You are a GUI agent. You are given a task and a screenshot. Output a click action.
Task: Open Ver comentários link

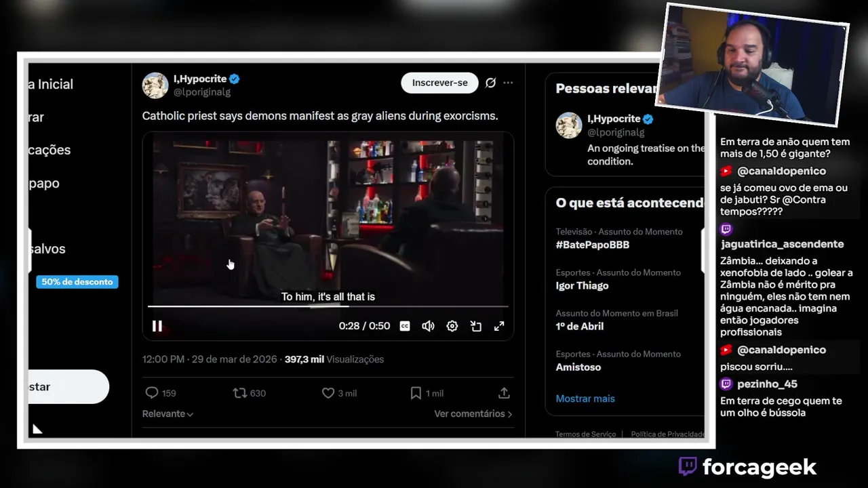[473, 413]
